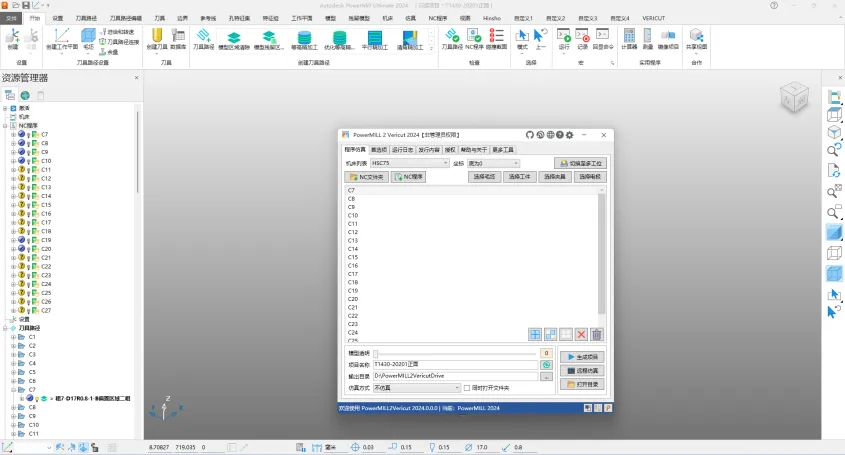845x455 pixels.
Task: Toggle the light bulb beside NC program C27
Action: coord(28,311)
